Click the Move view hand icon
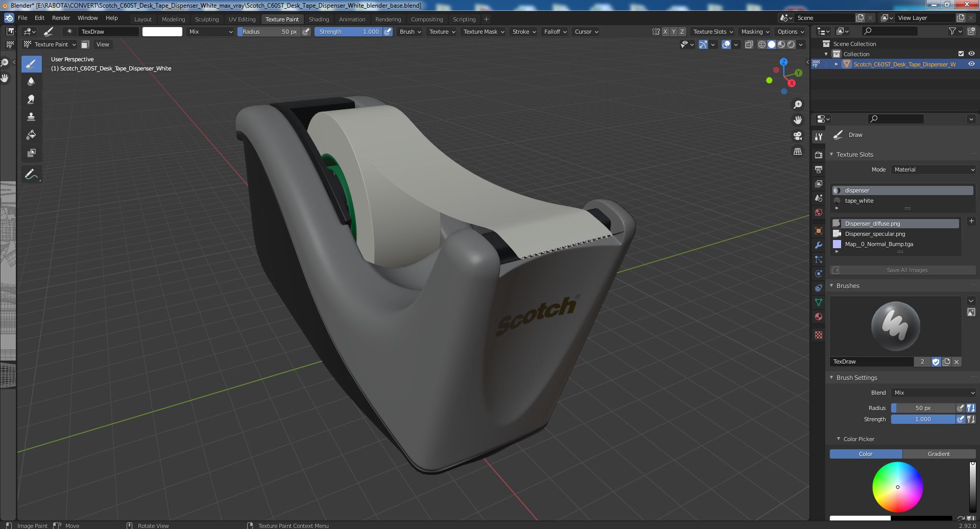The width and height of the screenshot is (980, 529). tap(797, 120)
